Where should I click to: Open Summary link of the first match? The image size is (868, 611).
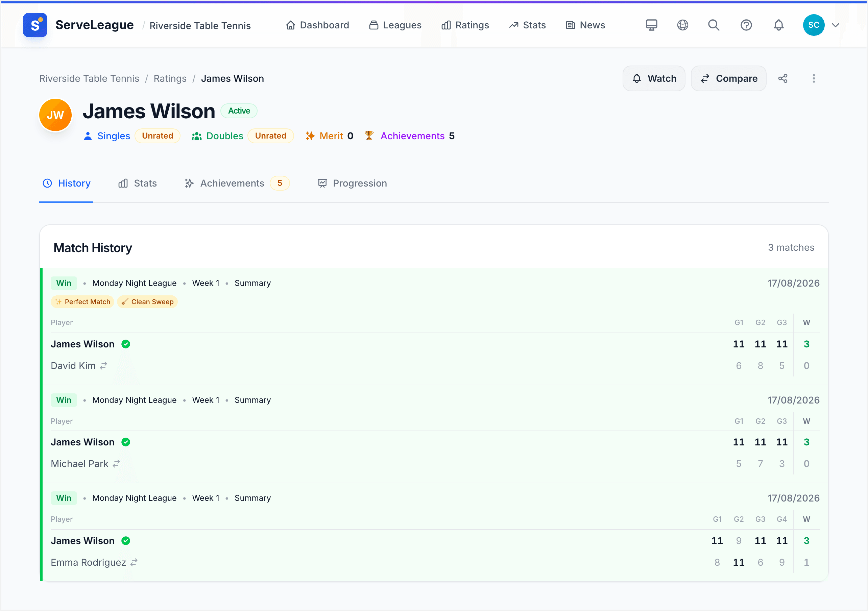point(252,283)
